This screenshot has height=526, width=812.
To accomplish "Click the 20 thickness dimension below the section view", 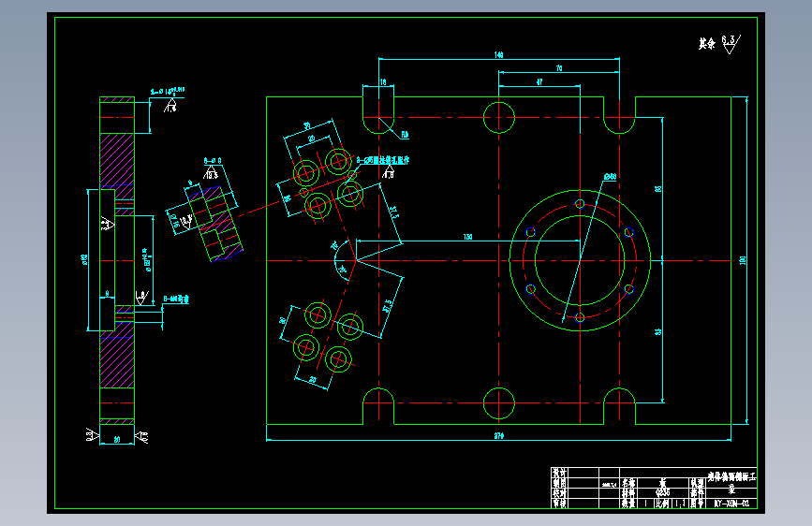I will [117, 440].
